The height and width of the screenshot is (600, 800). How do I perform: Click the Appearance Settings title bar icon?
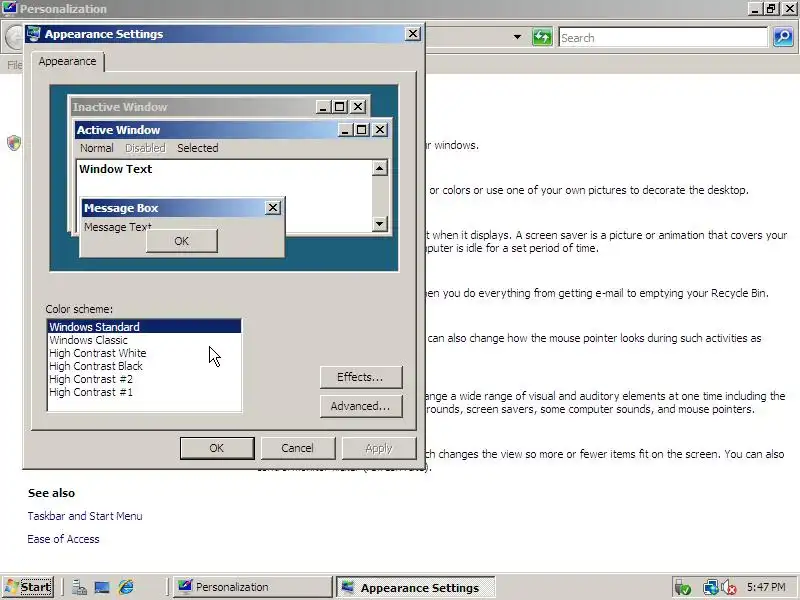coord(34,34)
